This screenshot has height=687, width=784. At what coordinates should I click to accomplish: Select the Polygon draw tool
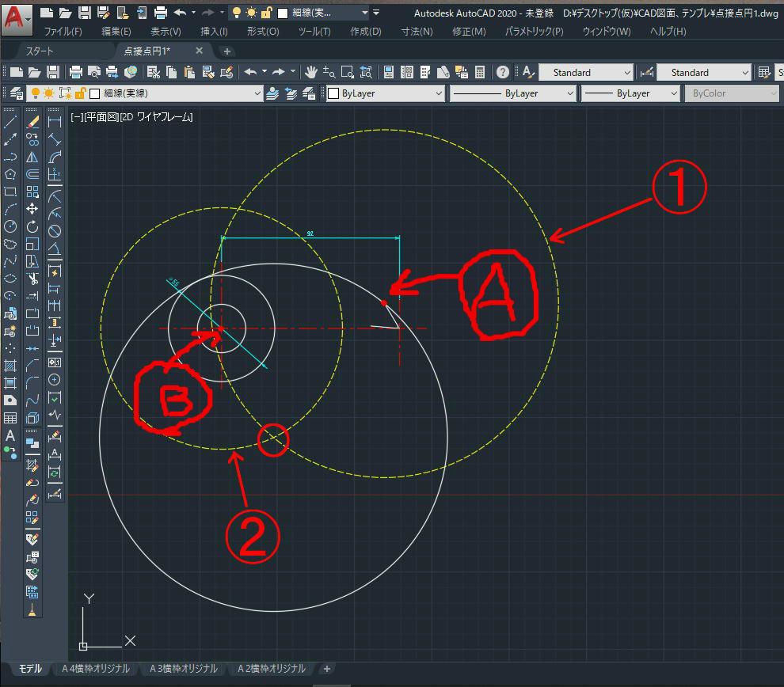(10, 174)
